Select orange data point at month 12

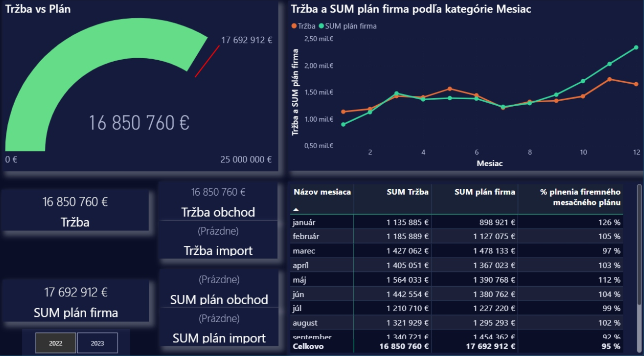point(636,84)
